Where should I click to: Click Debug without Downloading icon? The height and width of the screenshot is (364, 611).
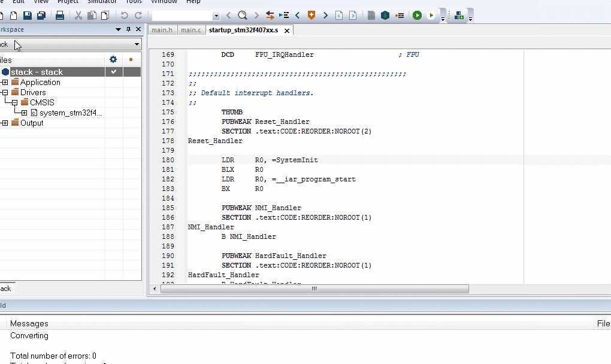[x=431, y=16]
